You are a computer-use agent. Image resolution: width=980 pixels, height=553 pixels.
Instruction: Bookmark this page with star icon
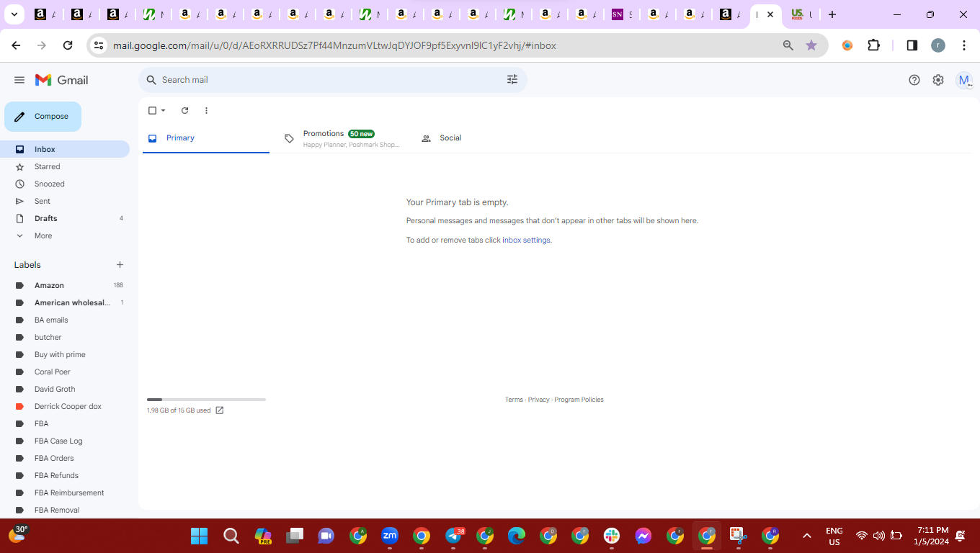click(x=811, y=45)
